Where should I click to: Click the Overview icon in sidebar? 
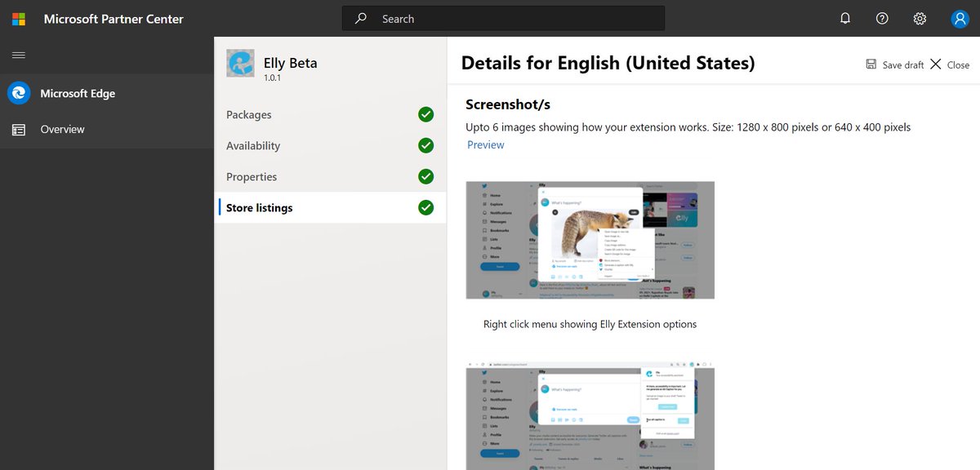point(18,130)
